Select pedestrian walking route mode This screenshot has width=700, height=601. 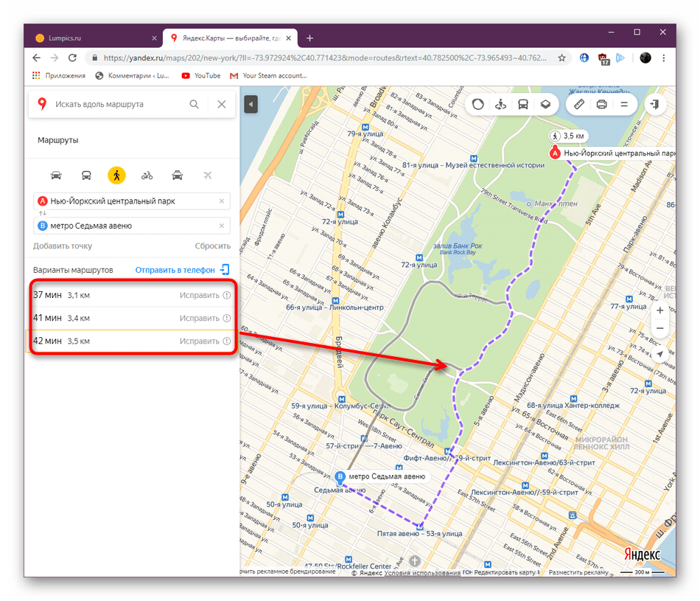(116, 176)
